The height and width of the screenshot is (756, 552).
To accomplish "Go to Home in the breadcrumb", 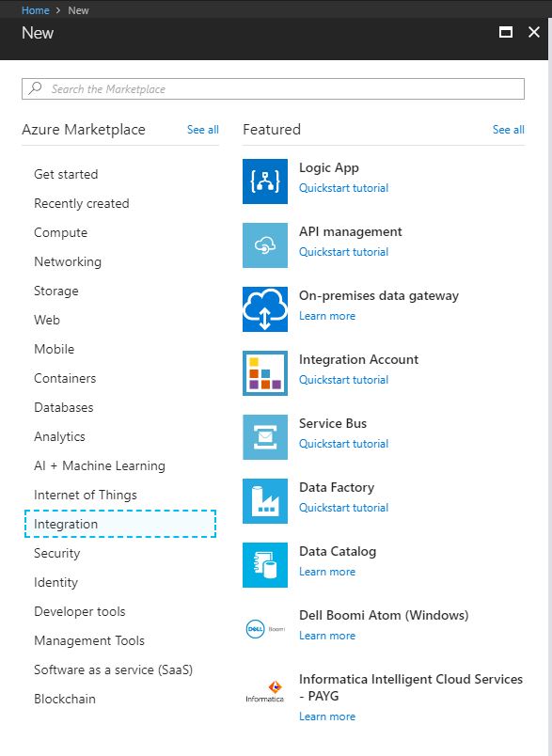I will (x=35, y=10).
